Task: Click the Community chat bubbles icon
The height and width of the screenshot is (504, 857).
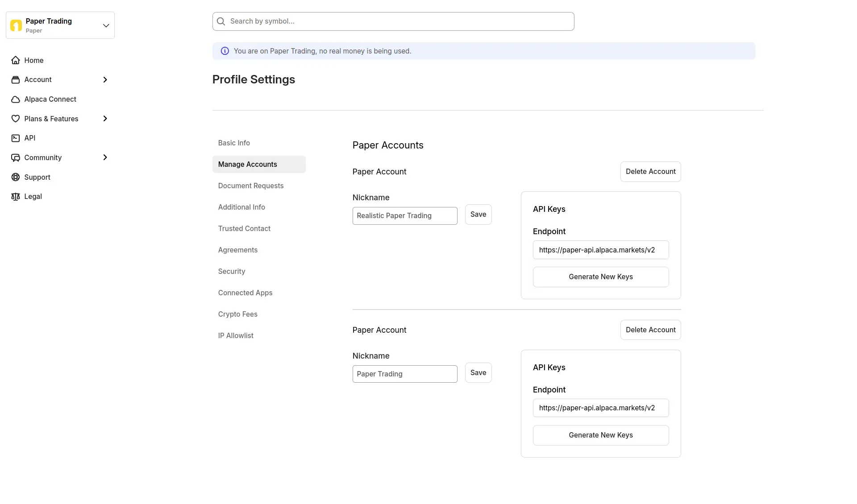Action: click(x=16, y=157)
